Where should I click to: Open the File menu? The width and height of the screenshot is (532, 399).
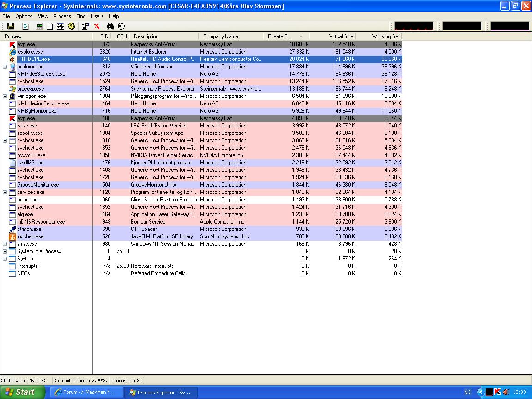6,16
